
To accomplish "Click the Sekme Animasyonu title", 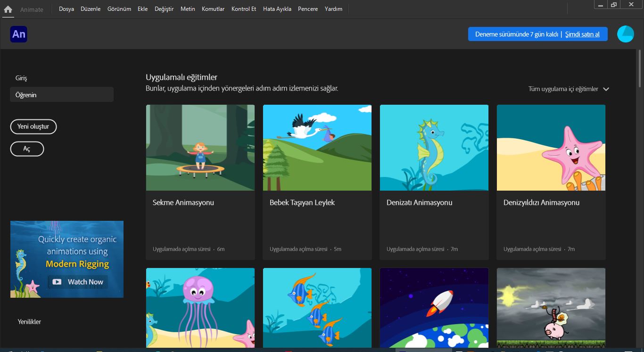I will click(183, 202).
